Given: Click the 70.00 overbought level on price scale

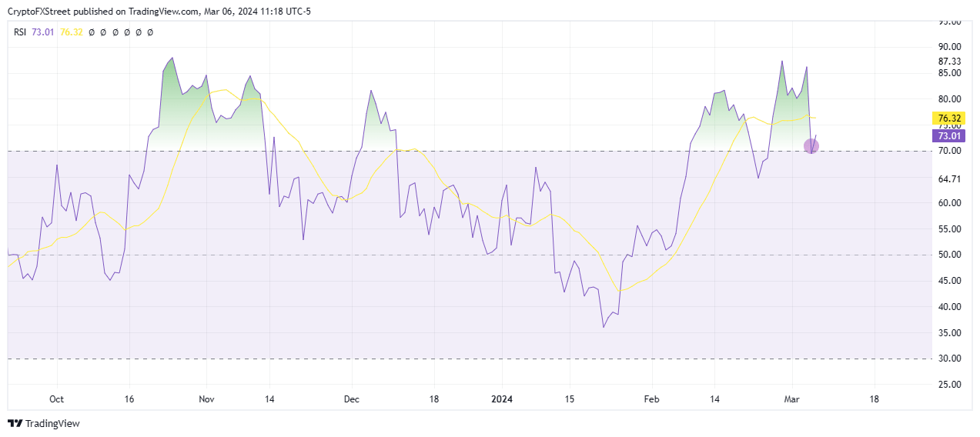Looking at the screenshot, I should point(949,152).
